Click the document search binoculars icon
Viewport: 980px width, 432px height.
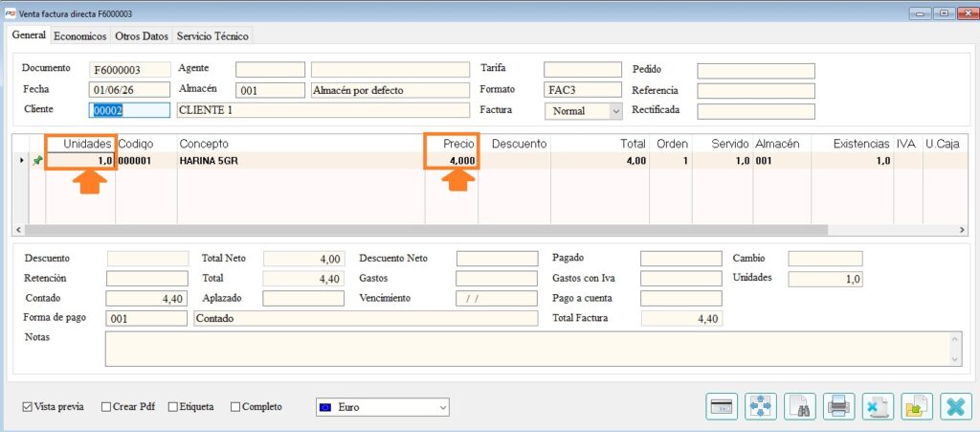(x=800, y=406)
